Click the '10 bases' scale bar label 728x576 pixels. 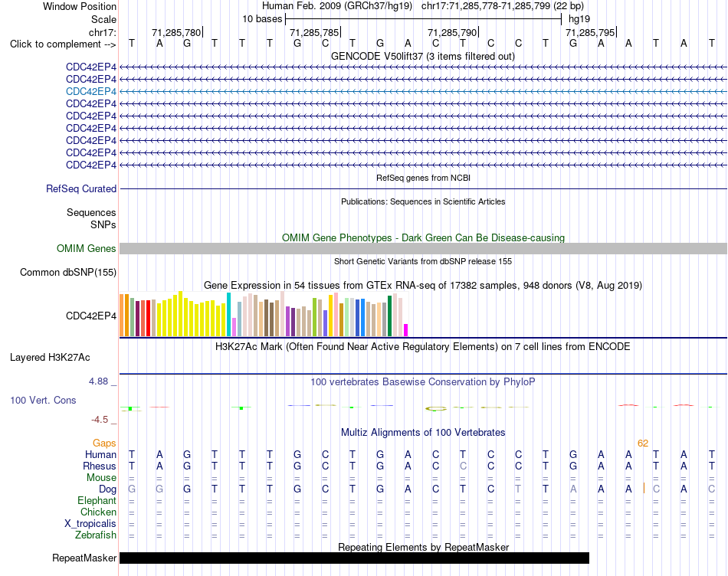point(262,19)
